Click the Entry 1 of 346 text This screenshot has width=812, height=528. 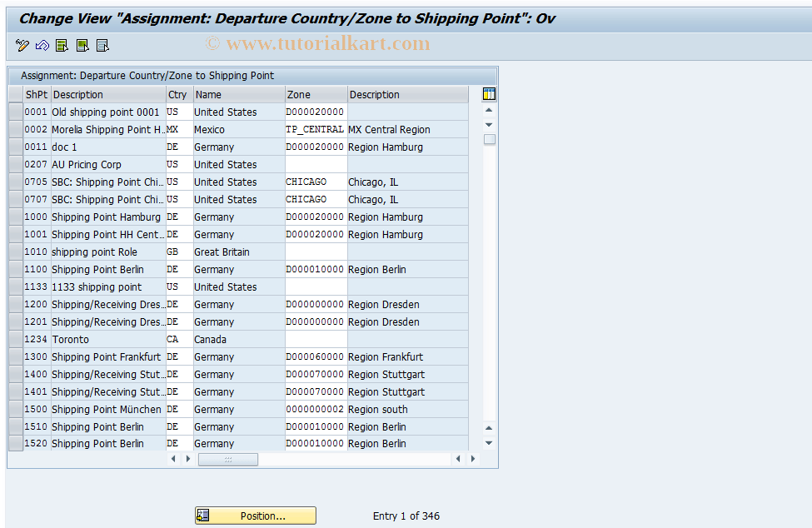click(406, 515)
